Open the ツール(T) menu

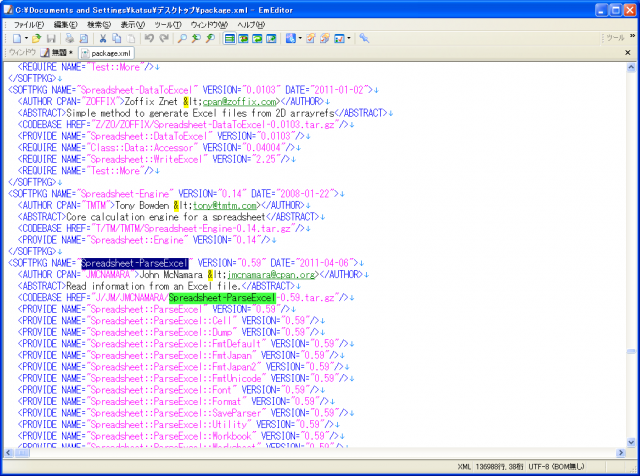click(x=167, y=25)
